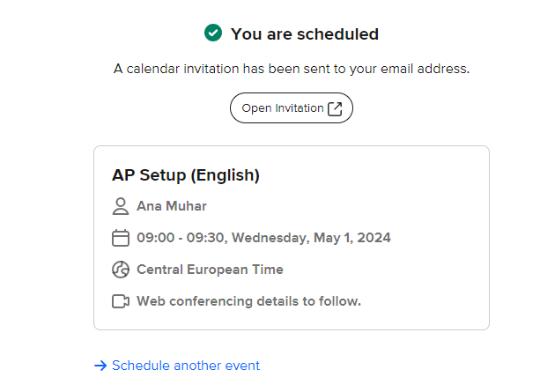Click the word English in the event title
This screenshot has height=392, width=540.
point(226,175)
